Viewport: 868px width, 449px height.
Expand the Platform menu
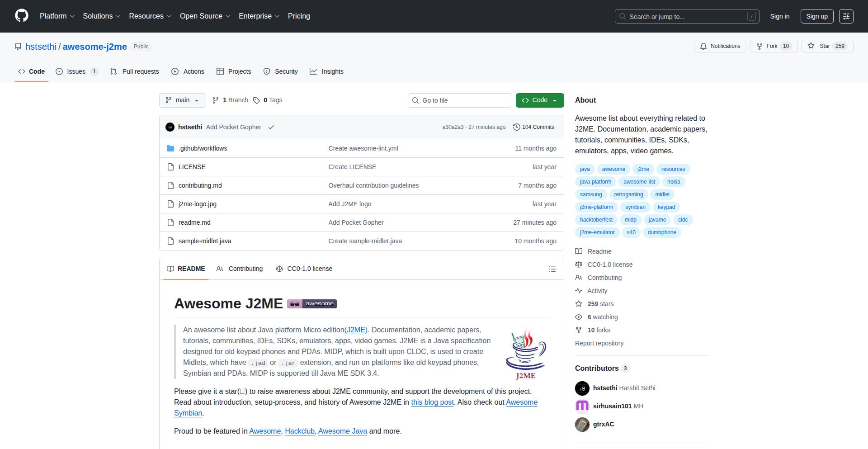point(57,16)
